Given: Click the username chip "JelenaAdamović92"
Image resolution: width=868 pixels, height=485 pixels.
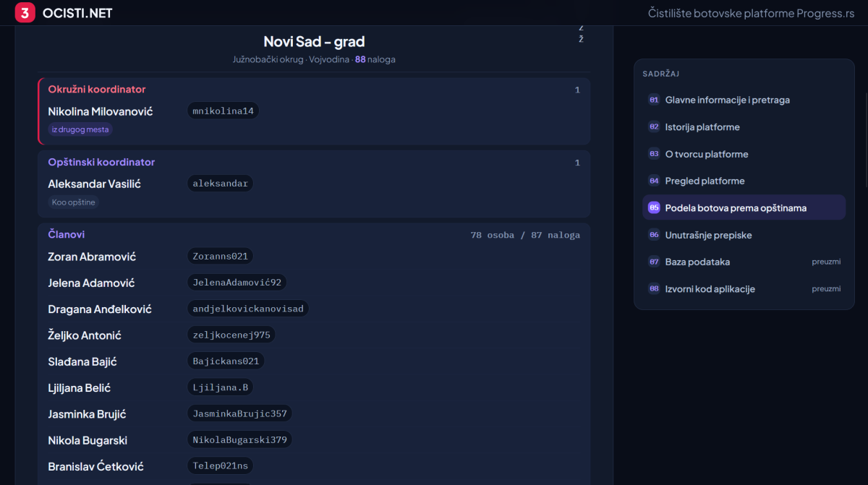Looking at the screenshot, I should click(x=237, y=283).
